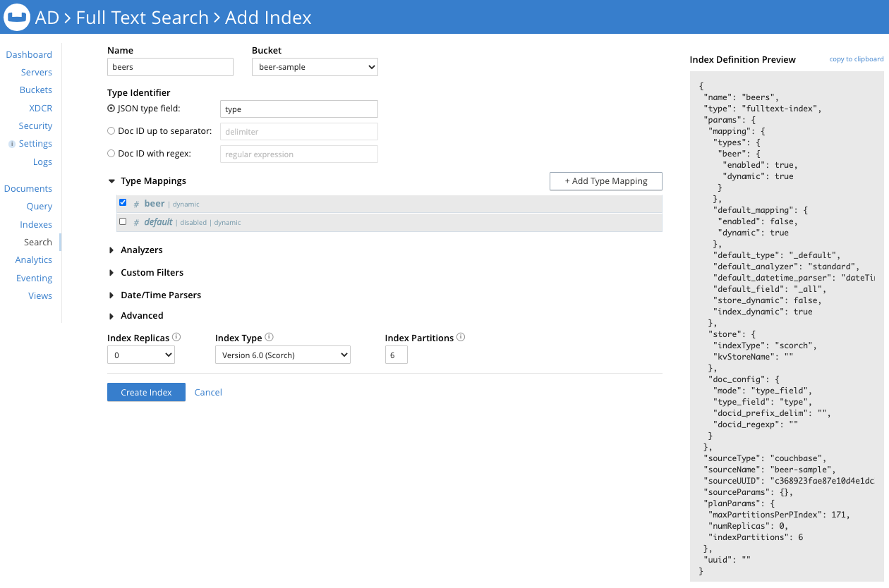889x588 pixels.
Task: Open Indexes in the sidebar
Action: tap(36, 224)
